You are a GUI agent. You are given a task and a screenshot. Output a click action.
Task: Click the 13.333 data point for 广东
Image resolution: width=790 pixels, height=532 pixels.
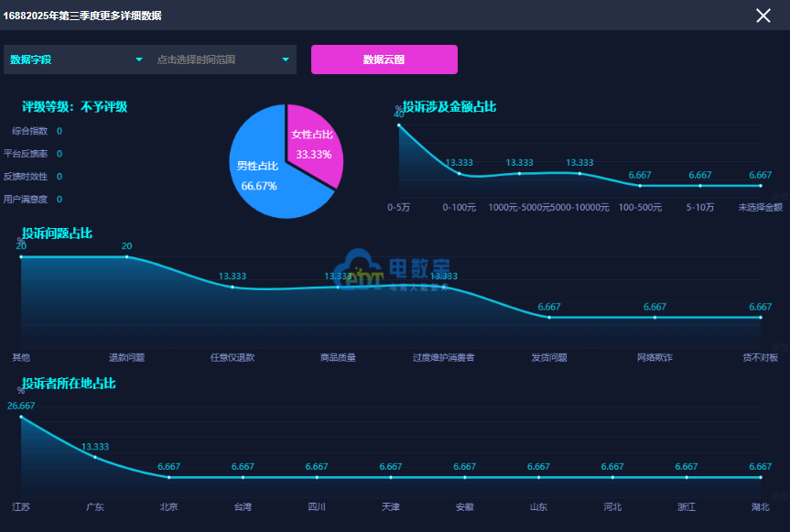(95, 457)
